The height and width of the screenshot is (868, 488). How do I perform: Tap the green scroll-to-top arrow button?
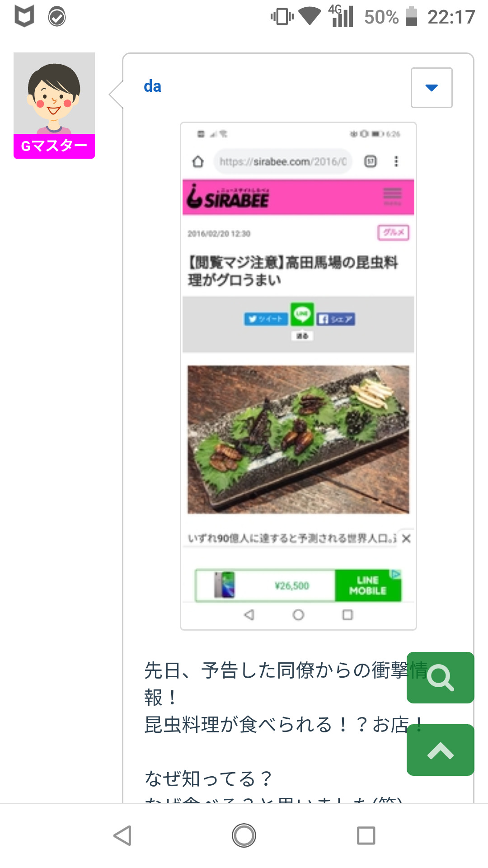(441, 750)
